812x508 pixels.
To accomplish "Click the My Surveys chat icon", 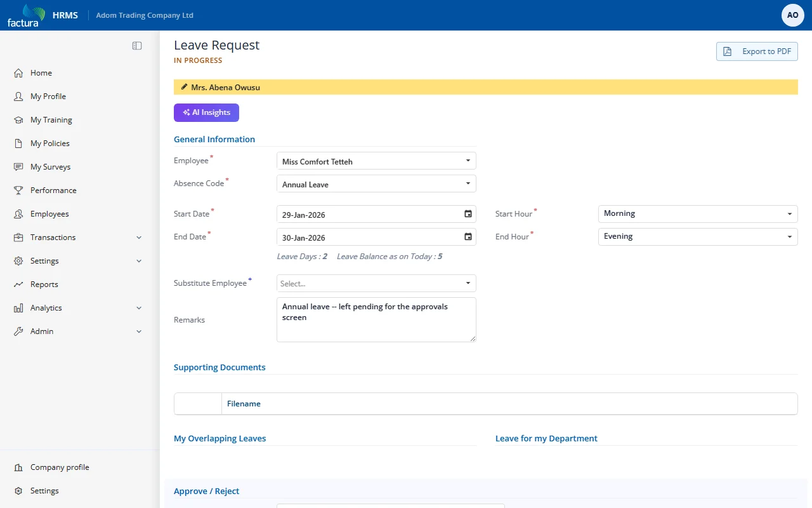I will point(18,167).
